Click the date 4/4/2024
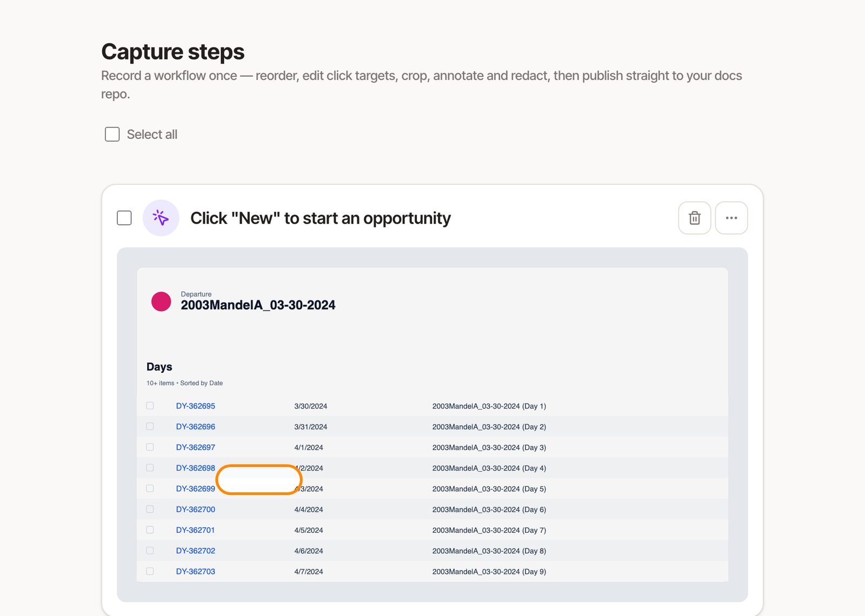The height and width of the screenshot is (616, 865). coord(308,510)
